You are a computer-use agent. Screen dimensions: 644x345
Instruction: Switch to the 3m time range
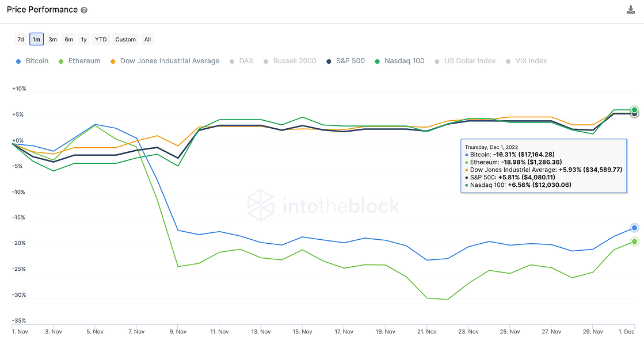[52, 39]
